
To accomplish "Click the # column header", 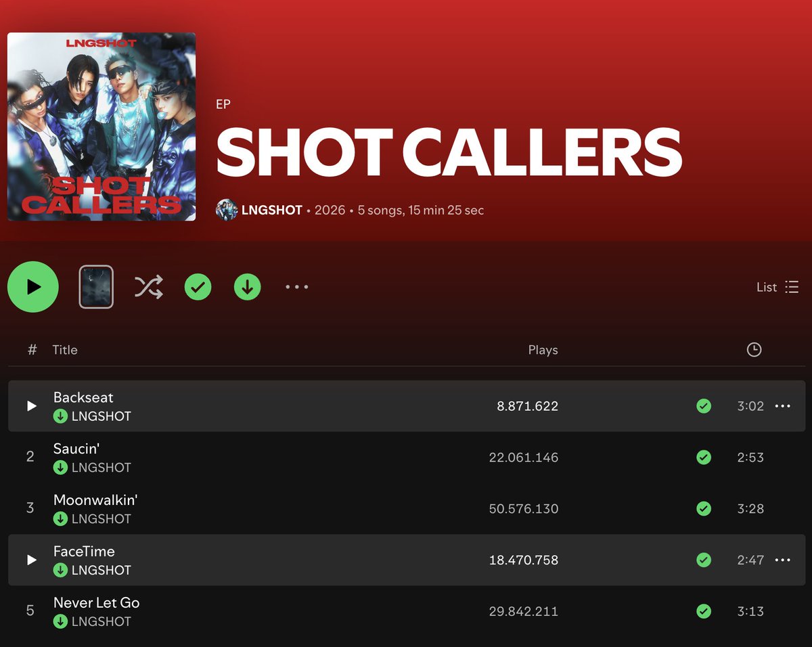I will 32,350.
